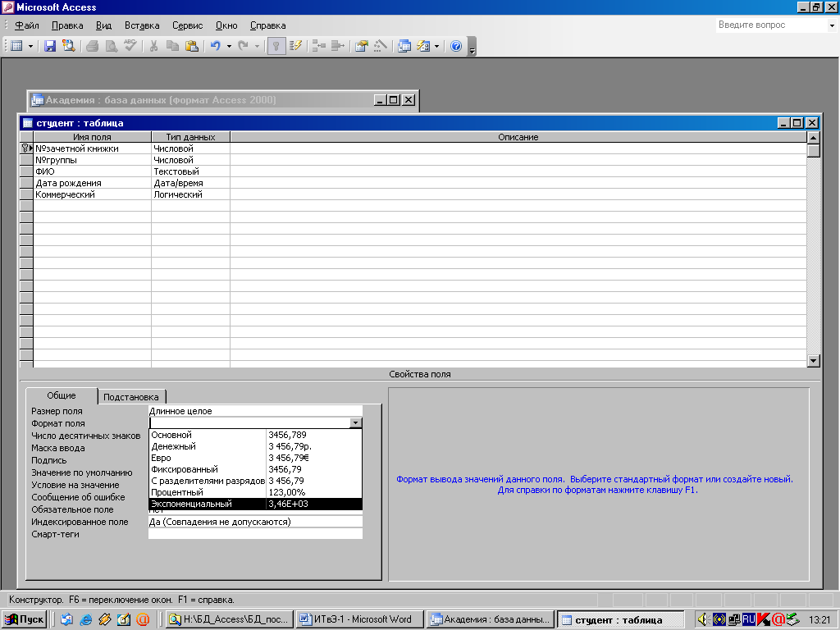Switch to the Подстановка properties tab
Viewport: 840px width, 630px height.
(x=130, y=397)
